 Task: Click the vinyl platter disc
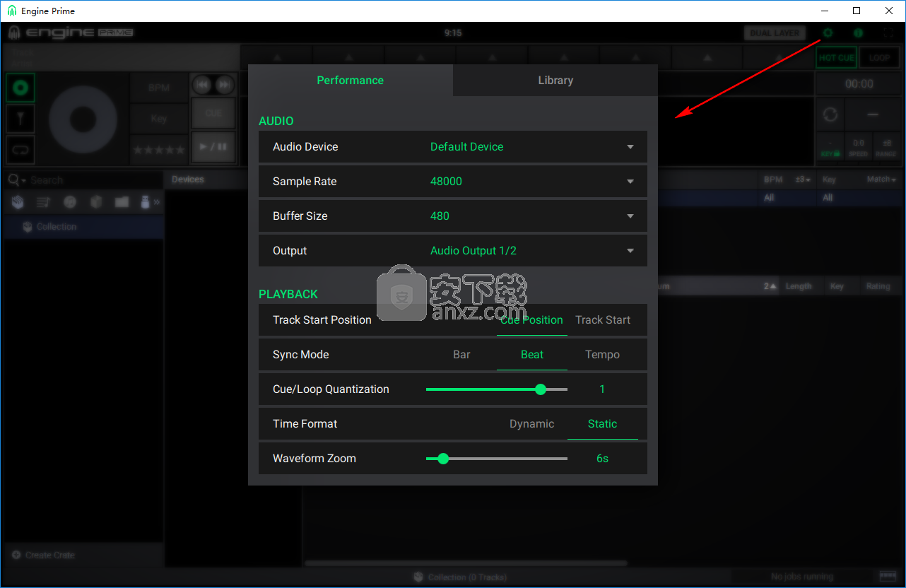click(83, 118)
